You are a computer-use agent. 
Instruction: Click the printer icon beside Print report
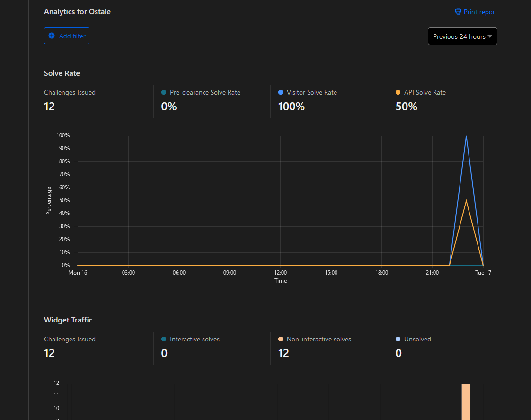(x=458, y=12)
